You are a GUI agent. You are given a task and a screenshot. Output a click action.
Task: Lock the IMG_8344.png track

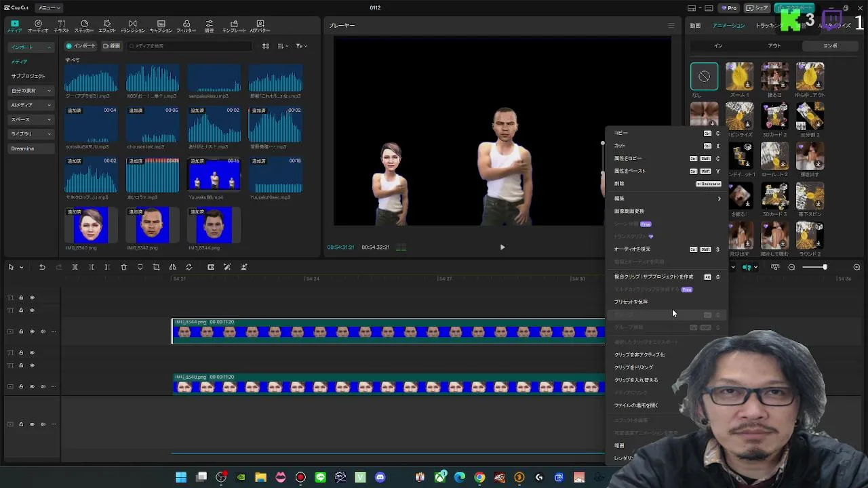[x=21, y=331]
